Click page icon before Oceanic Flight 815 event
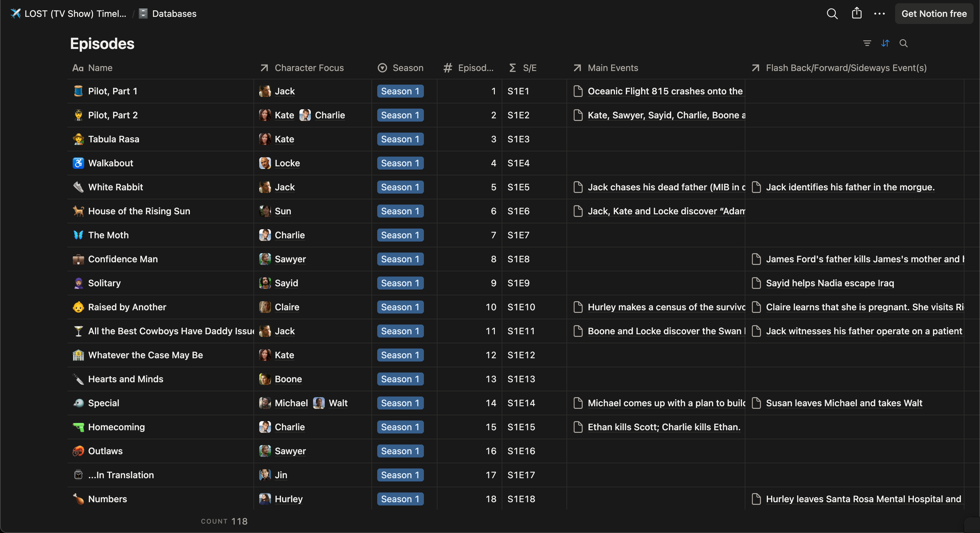Image resolution: width=980 pixels, height=533 pixels. pyautogui.click(x=578, y=91)
